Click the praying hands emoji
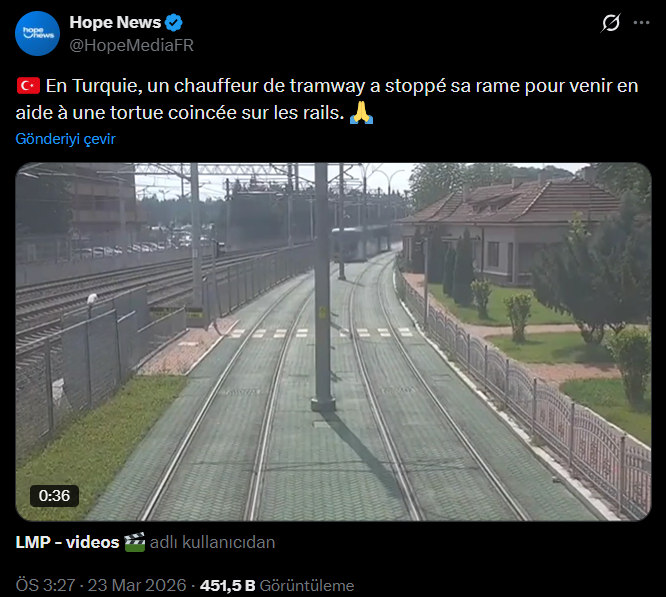The height and width of the screenshot is (597, 666). pos(361,113)
